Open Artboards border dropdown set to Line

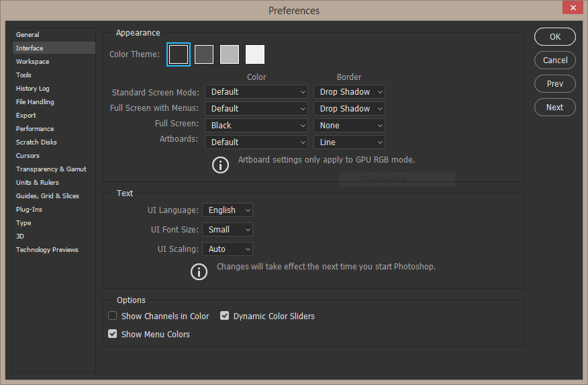pyautogui.click(x=350, y=142)
